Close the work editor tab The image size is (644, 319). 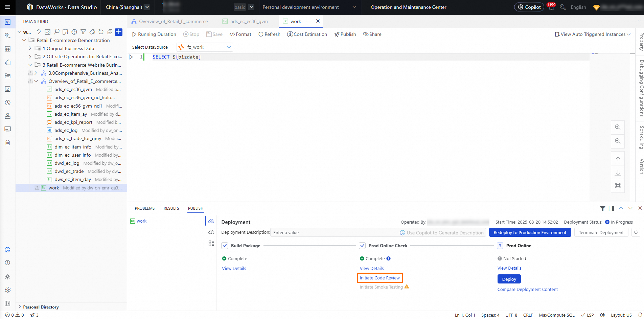pyautogui.click(x=318, y=21)
